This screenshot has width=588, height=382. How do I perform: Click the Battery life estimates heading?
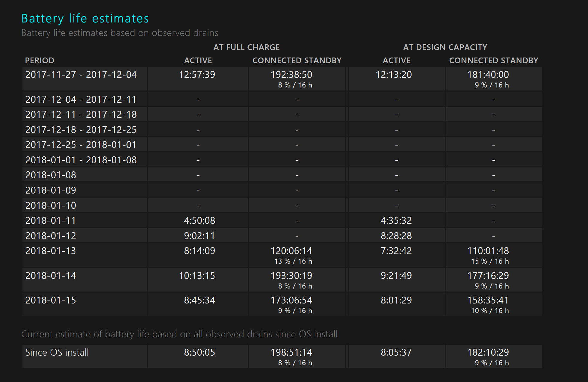[85, 19]
